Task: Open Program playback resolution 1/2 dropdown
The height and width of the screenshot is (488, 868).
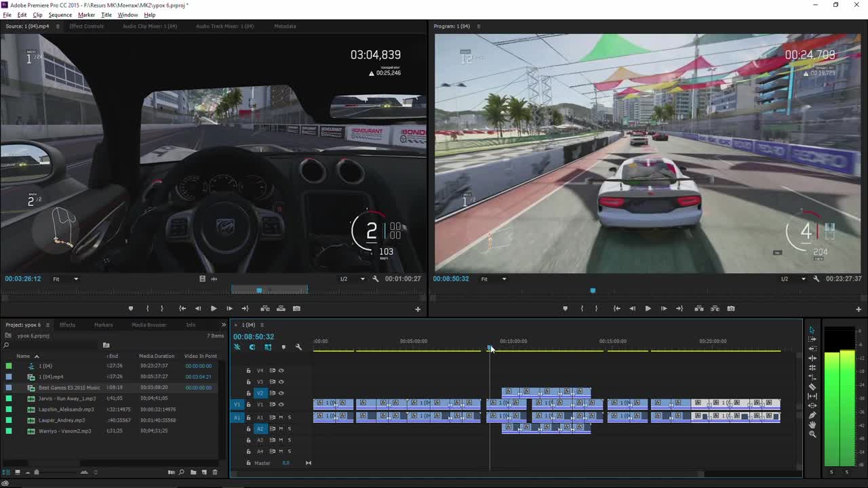Action: 793,279
